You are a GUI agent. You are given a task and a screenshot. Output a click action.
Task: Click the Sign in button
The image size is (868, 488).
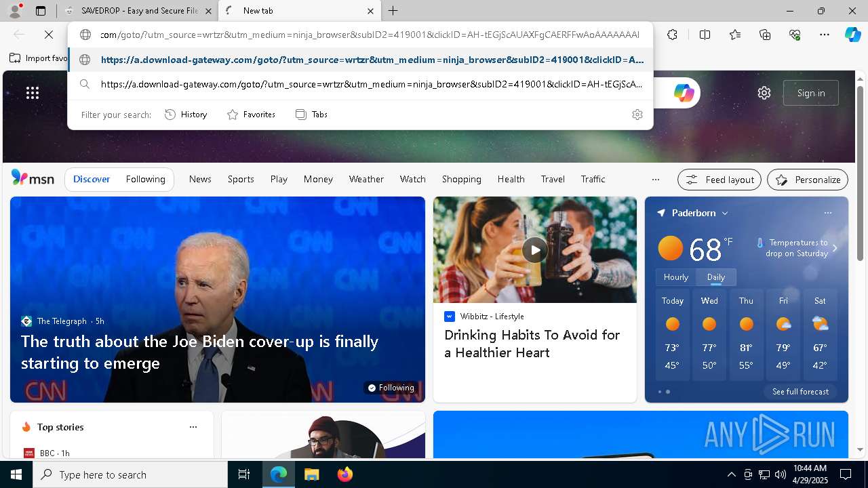click(x=811, y=93)
